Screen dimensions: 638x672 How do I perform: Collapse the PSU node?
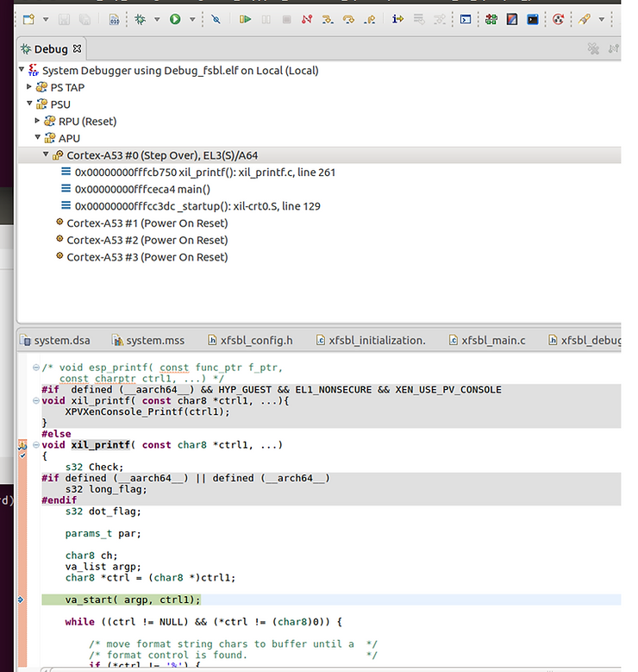29,104
